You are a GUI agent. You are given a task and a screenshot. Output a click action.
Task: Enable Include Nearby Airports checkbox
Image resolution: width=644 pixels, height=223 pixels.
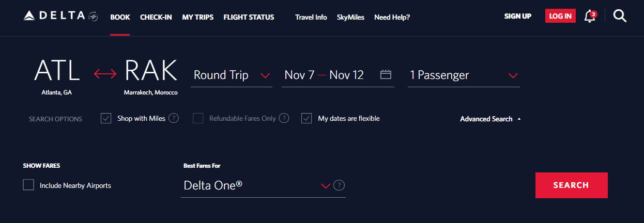28,185
